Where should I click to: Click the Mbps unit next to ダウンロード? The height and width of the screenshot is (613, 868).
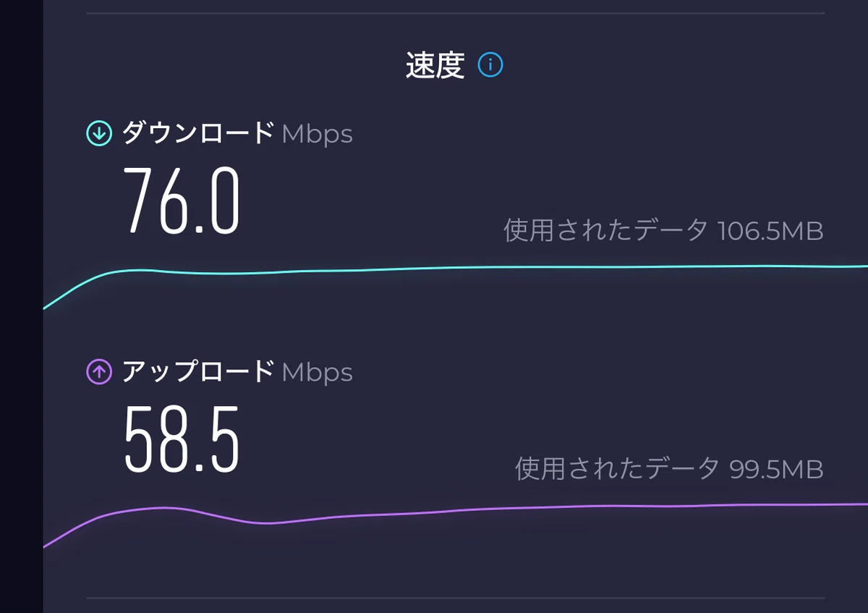(x=317, y=135)
